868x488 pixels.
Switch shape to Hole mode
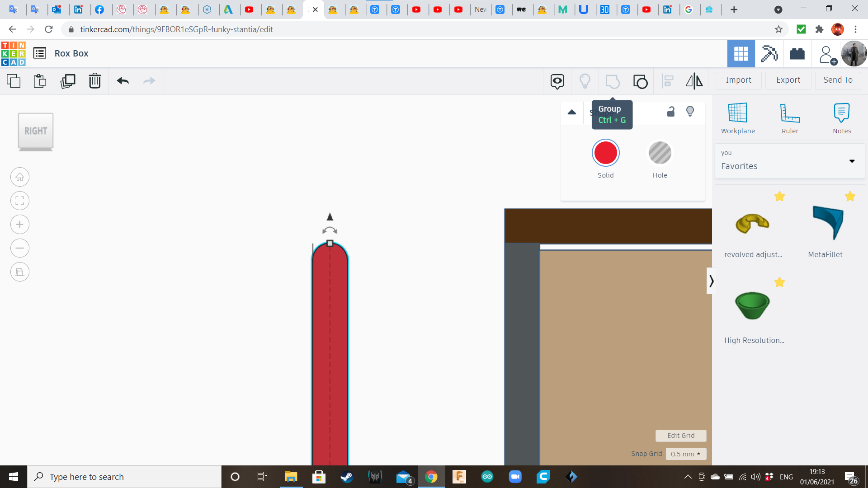tap(660, 153)
